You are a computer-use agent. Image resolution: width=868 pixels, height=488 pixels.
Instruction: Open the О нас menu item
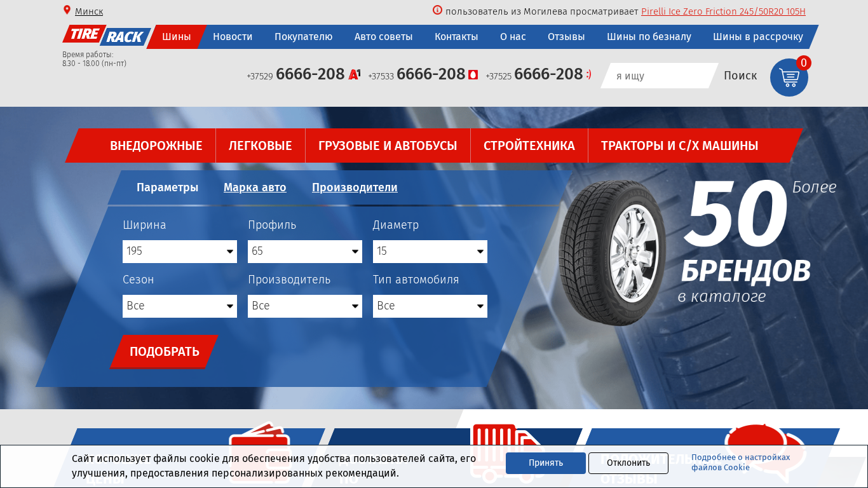513,37
